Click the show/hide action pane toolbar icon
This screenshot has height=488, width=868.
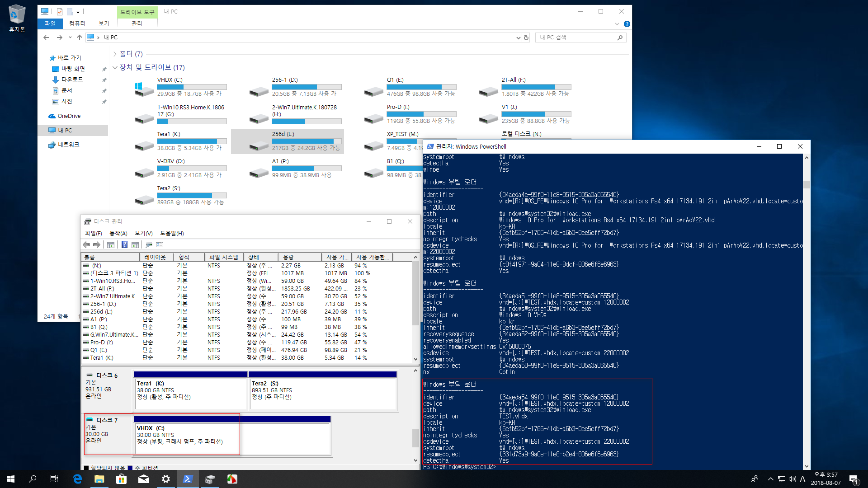[135, 245]
